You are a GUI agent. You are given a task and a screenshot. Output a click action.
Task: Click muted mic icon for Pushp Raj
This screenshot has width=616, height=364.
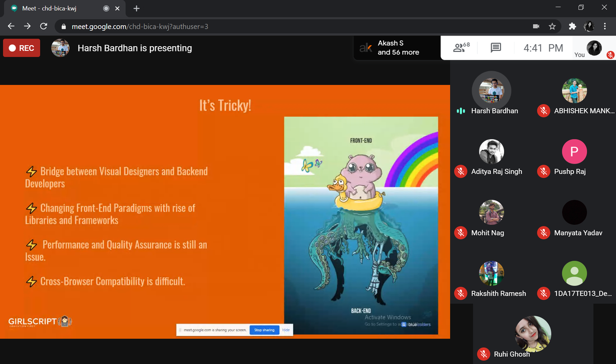[x=543, y=171]
